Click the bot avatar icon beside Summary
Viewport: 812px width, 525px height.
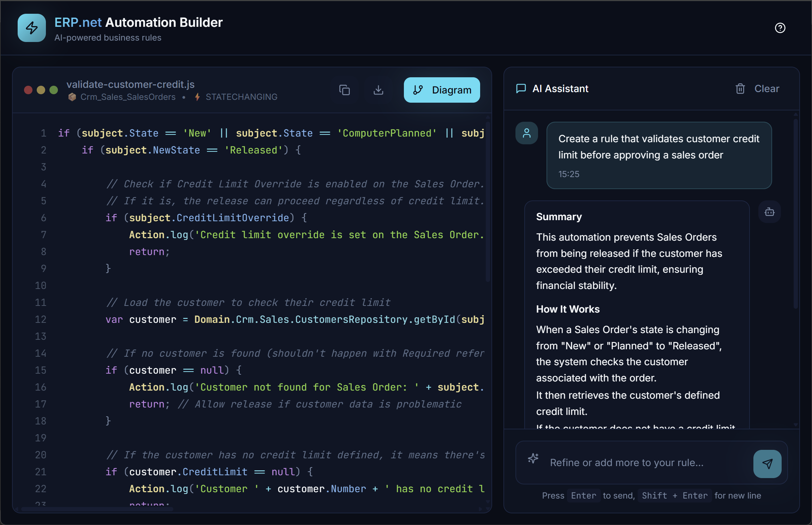click(769, 212)
